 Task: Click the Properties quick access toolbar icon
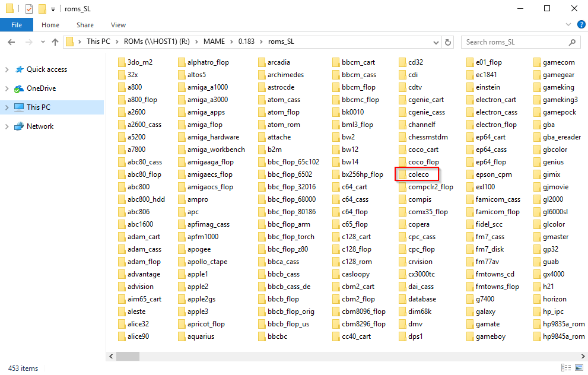[29, 9]
